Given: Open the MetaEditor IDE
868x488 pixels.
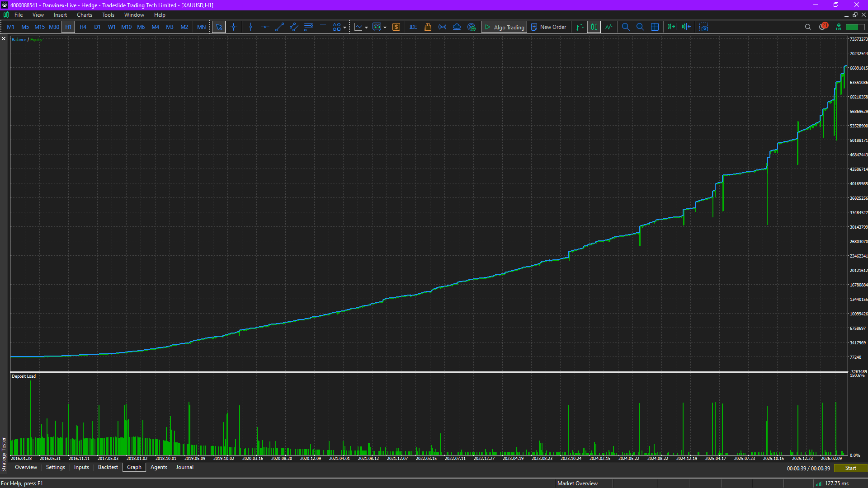Looking at the screenshot, I should point(413,27).
